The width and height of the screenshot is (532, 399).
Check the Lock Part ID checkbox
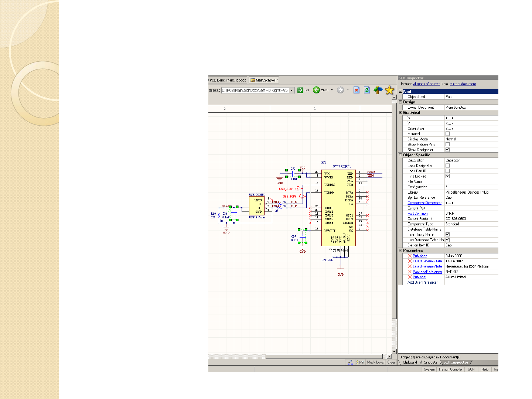pyautogui.click(x=447, y=171)
